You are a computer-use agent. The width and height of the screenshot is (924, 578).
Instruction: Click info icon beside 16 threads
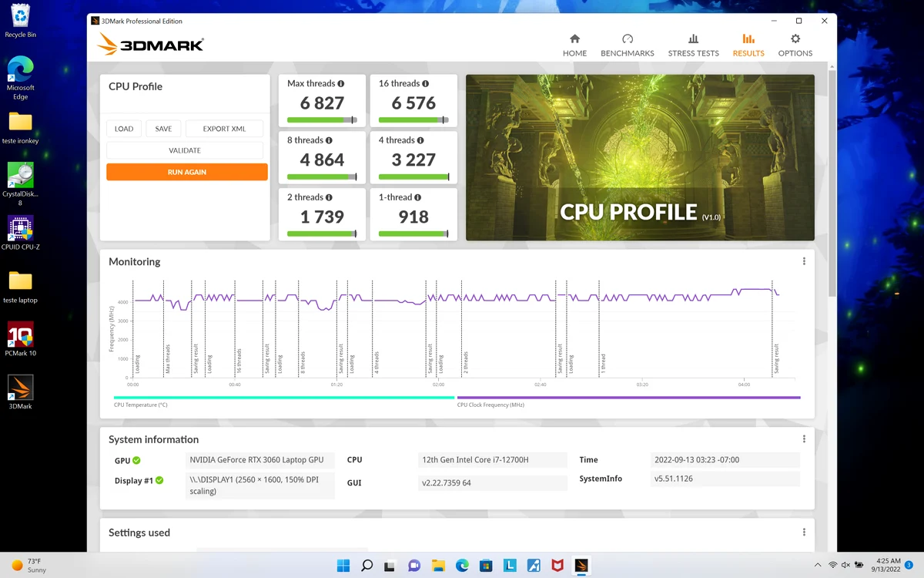425,83
